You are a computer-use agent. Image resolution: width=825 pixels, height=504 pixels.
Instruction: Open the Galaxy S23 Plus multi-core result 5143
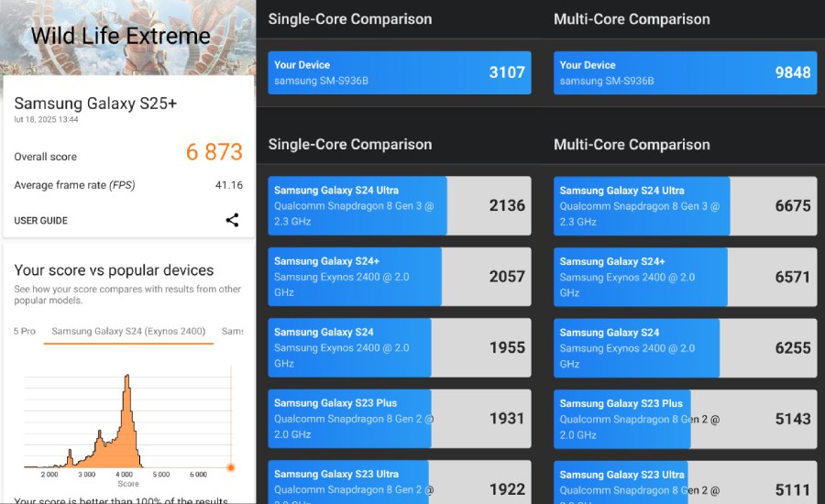(685, 418)
